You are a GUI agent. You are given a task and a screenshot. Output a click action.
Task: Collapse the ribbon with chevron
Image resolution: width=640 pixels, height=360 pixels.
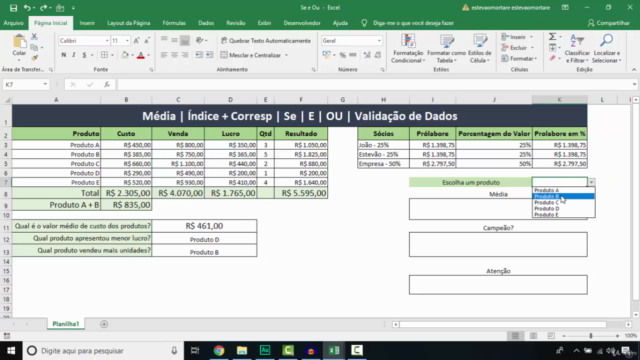click(634, 69)
